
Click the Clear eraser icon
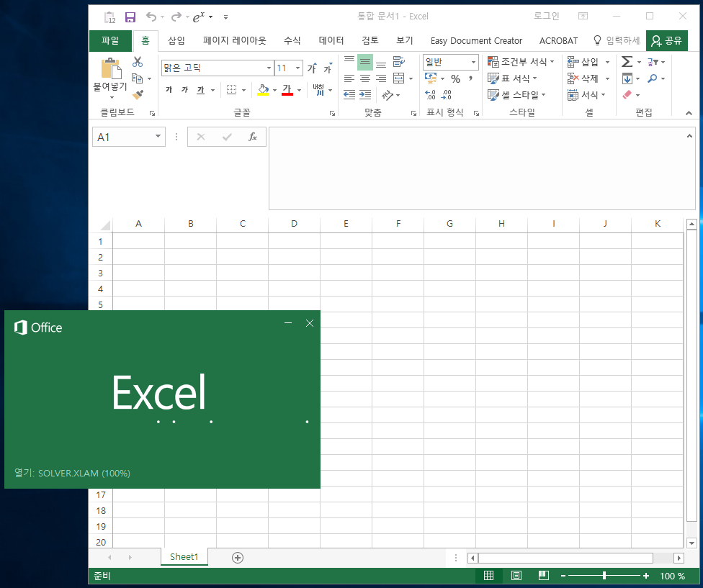[x=627, y=94]
